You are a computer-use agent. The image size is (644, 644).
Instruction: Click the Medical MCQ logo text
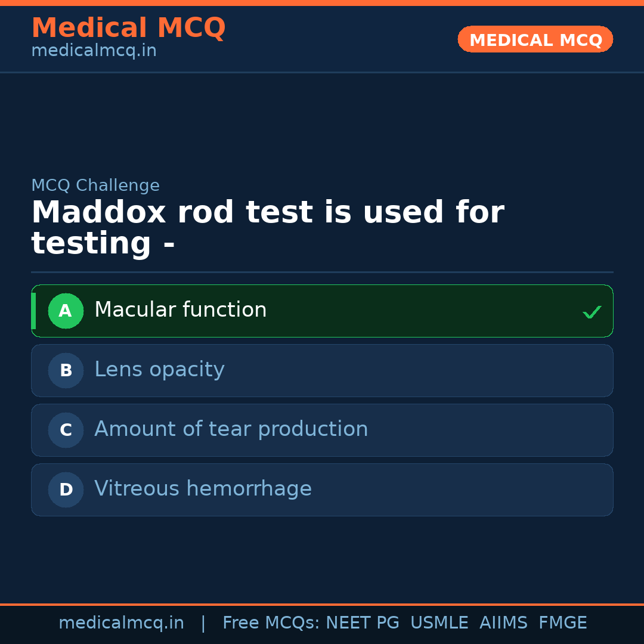click(x=128, y=27)
